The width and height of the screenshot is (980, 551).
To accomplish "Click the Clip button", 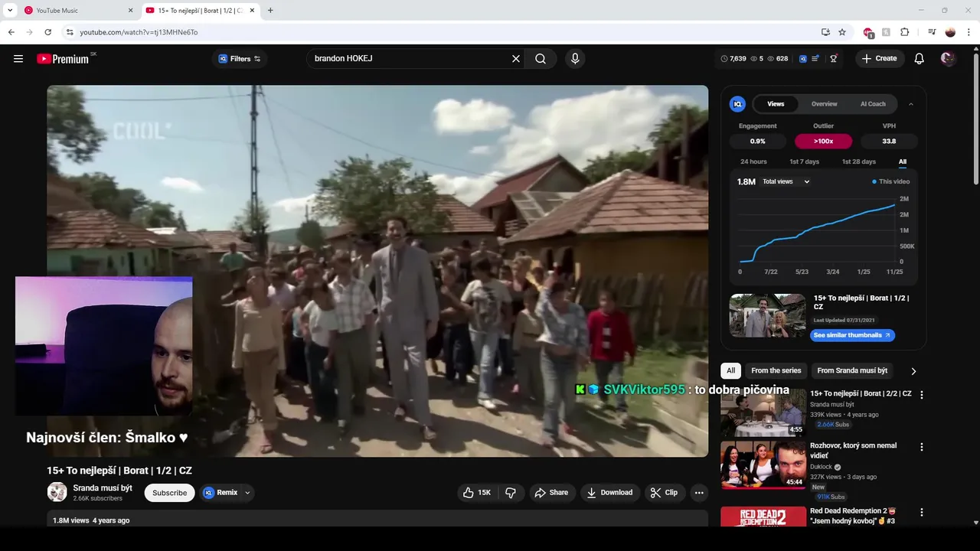I will 664,493.
